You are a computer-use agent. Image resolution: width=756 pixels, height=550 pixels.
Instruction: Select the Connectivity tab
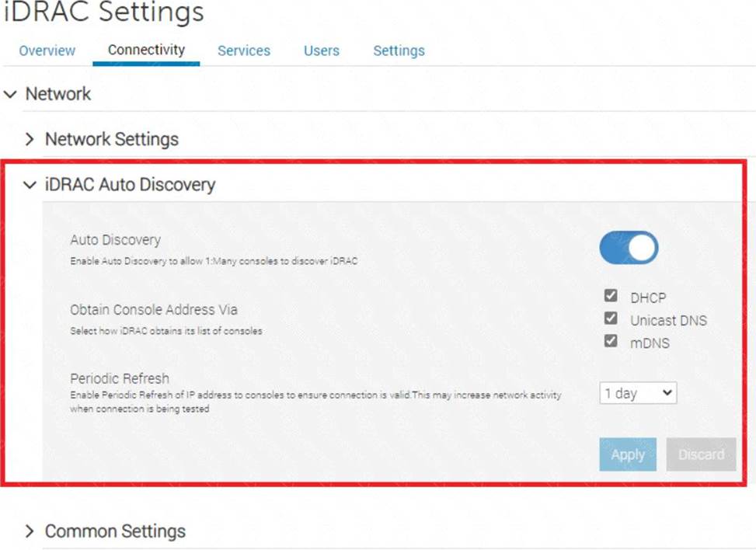(146, 50)
